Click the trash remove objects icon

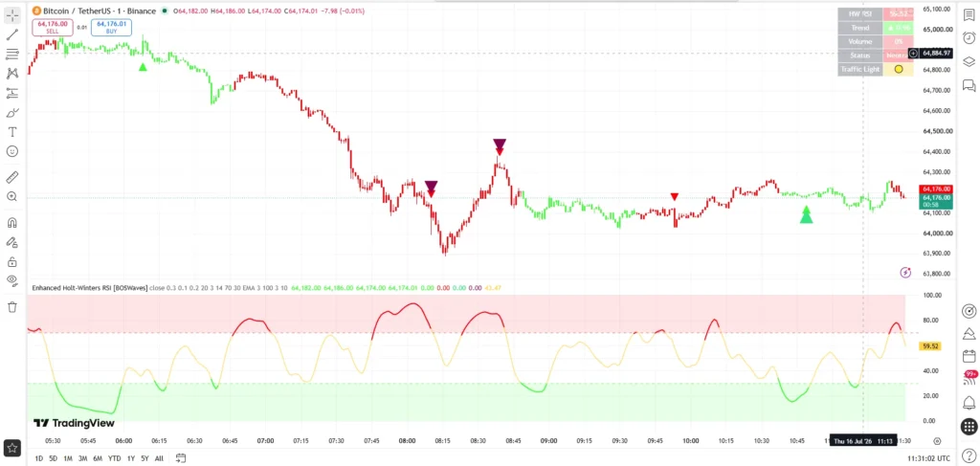pos(11,307)
